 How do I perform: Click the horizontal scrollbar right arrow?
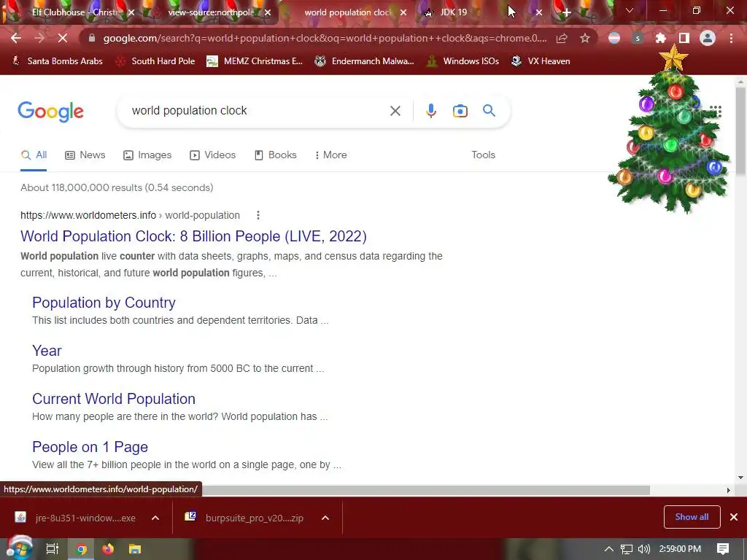click(x=728, y=490)
